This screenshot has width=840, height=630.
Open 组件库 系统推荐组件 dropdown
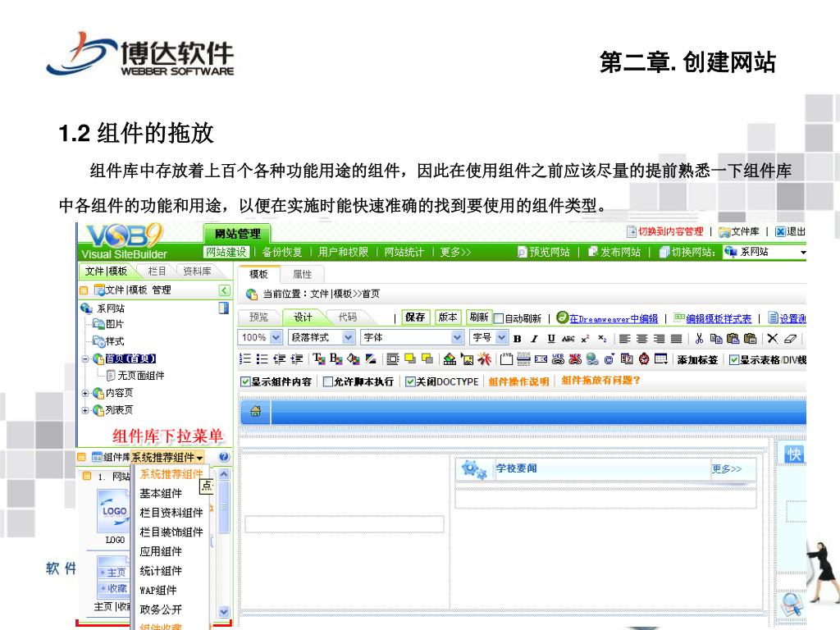pyautogui.click(x=167, y=458)
